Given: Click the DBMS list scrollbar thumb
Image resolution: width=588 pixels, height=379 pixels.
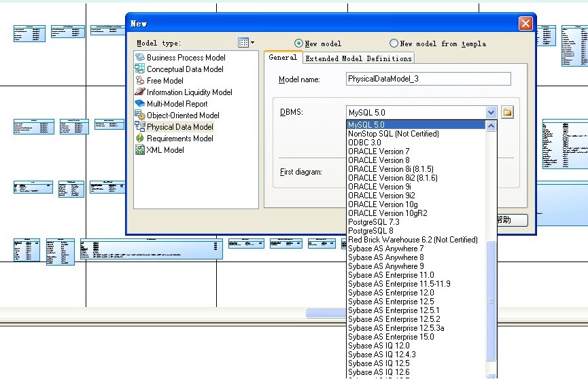Looking at the screenshot, I should (491, 301).
